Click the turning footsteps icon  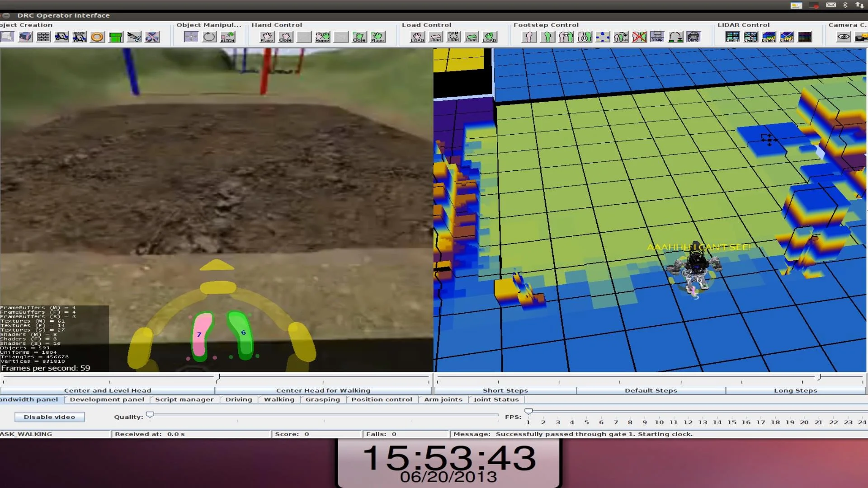[621, 37]
